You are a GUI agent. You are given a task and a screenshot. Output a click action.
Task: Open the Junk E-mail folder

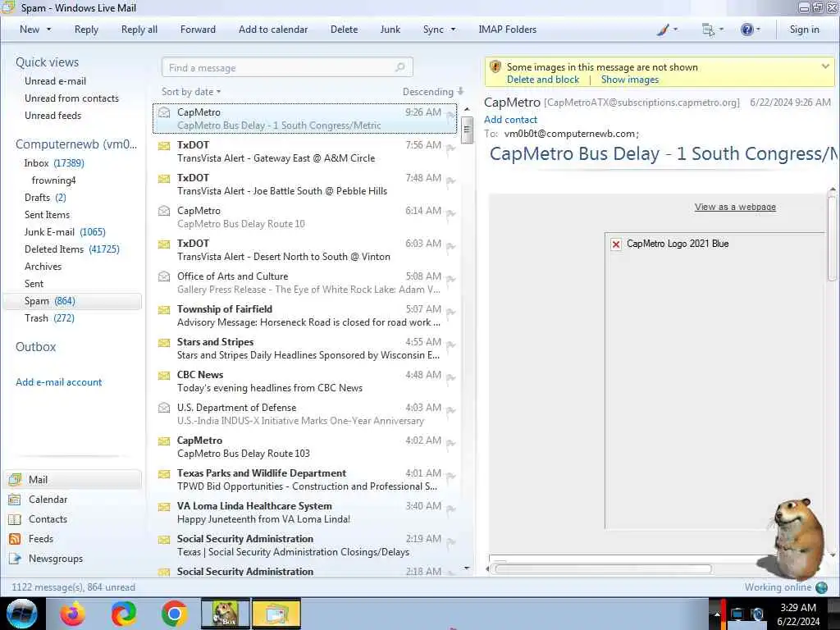tap(65, 232)
